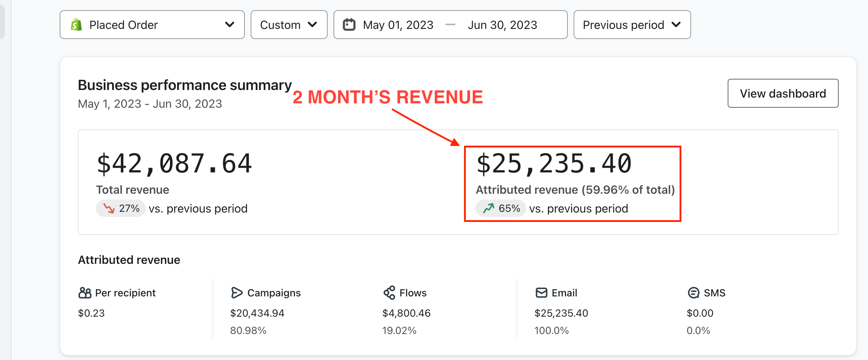Image resolution: width=868 pixels, height=360 pixels.
Task: Click the Campaigns paper-plane icon
Action: point(237,293)
